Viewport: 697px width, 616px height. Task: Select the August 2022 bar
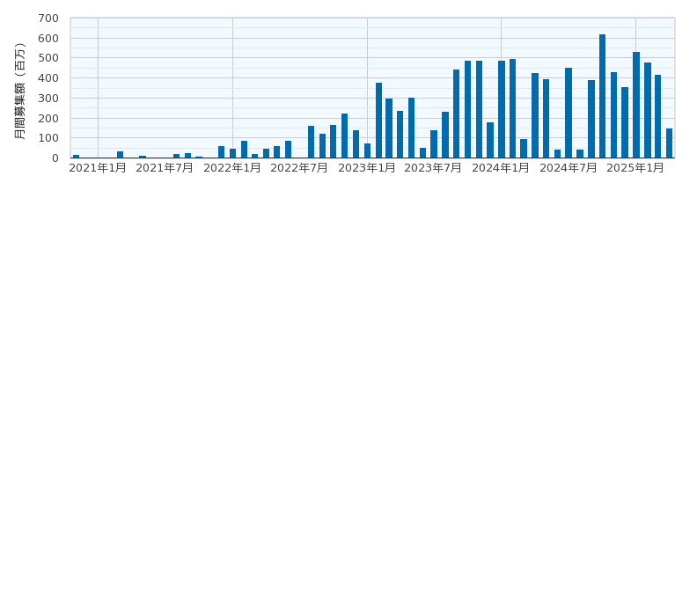tap(311, 142)
